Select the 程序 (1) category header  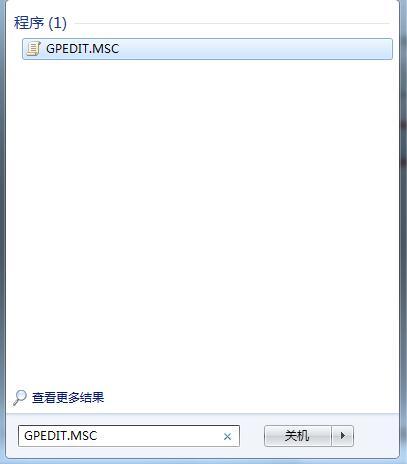click(40, 23)
